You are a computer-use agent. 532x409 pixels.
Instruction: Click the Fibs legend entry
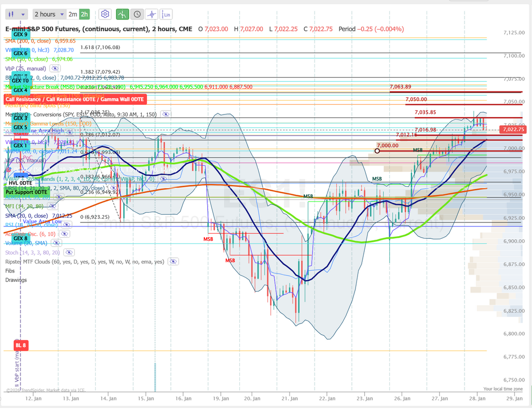(11, 270)
